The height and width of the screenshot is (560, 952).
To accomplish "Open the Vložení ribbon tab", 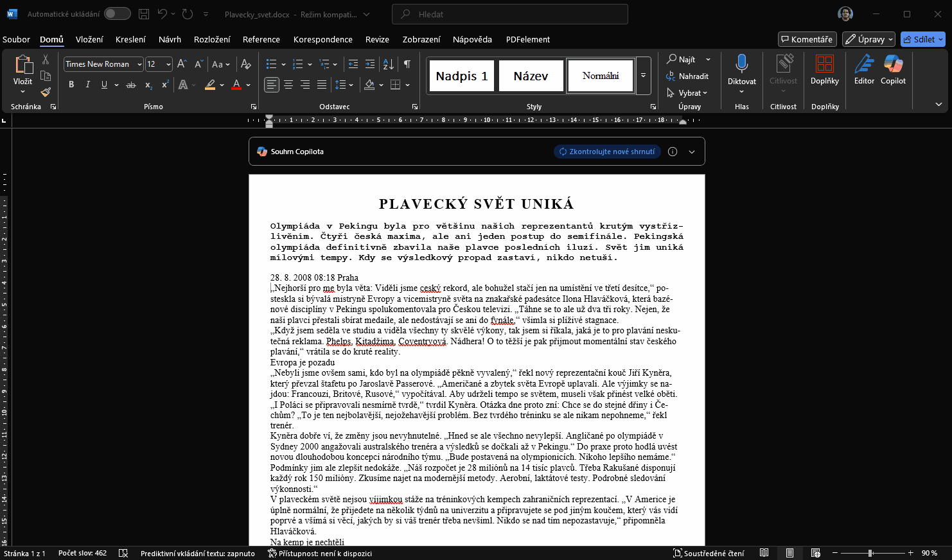I will [x=89, y=39].
